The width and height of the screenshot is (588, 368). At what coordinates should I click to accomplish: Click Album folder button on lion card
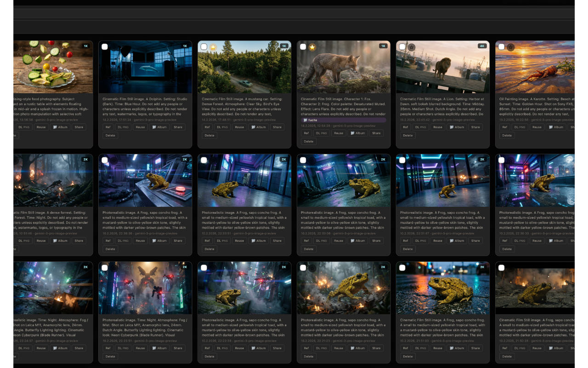[457, 127]
